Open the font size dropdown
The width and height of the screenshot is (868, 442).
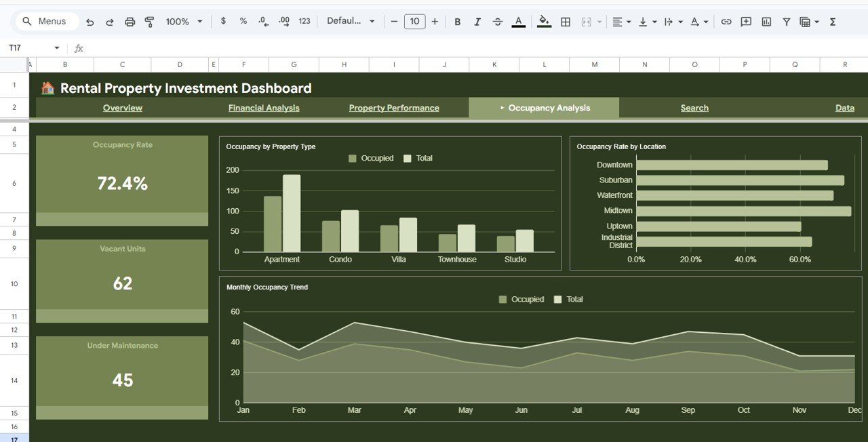(414, 21)
